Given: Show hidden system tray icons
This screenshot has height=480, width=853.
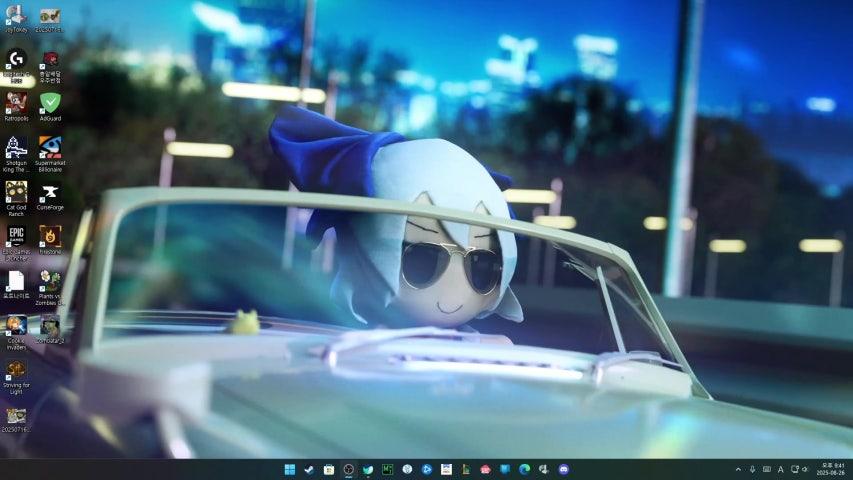Looking at the screenshot, I should pos(738,469).
